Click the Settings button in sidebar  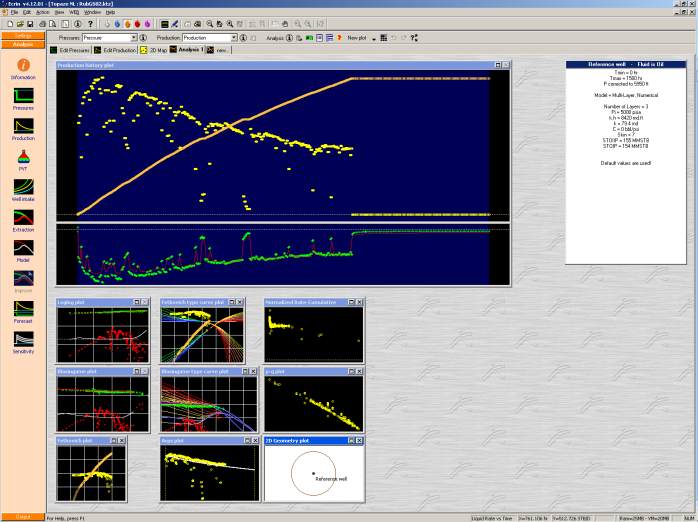(23, 35)
